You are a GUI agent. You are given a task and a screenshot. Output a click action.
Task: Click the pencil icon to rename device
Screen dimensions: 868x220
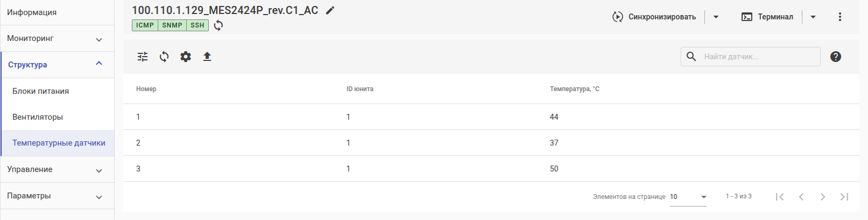(330, 10)
